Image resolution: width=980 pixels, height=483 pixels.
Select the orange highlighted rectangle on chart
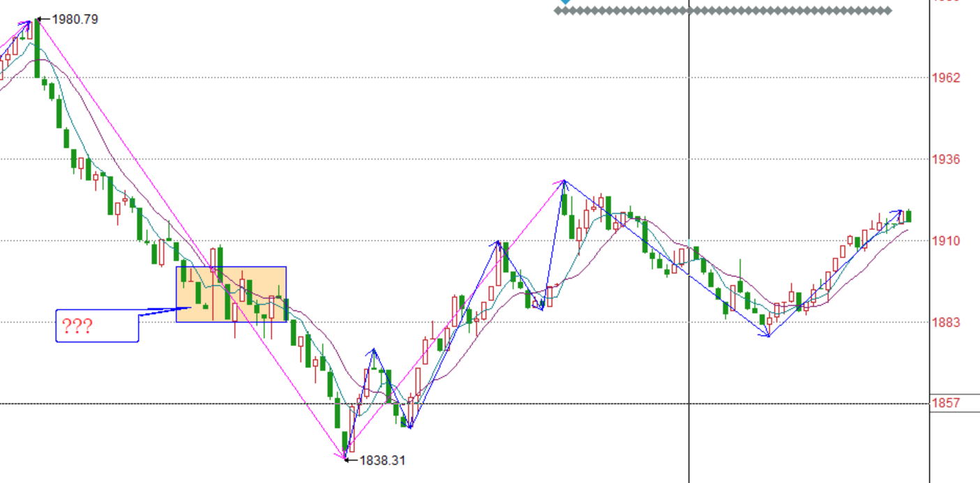[231, 294]
